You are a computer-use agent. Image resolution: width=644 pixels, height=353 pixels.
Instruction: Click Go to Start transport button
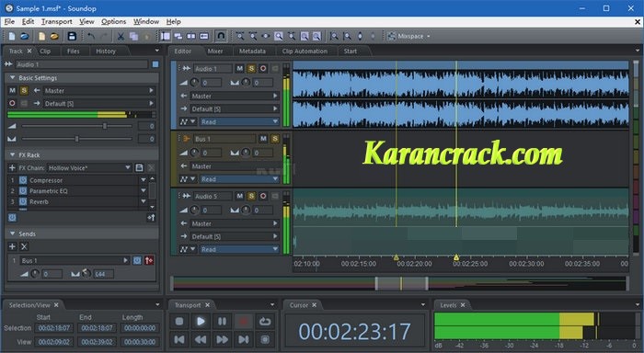(x=179, y=339)
